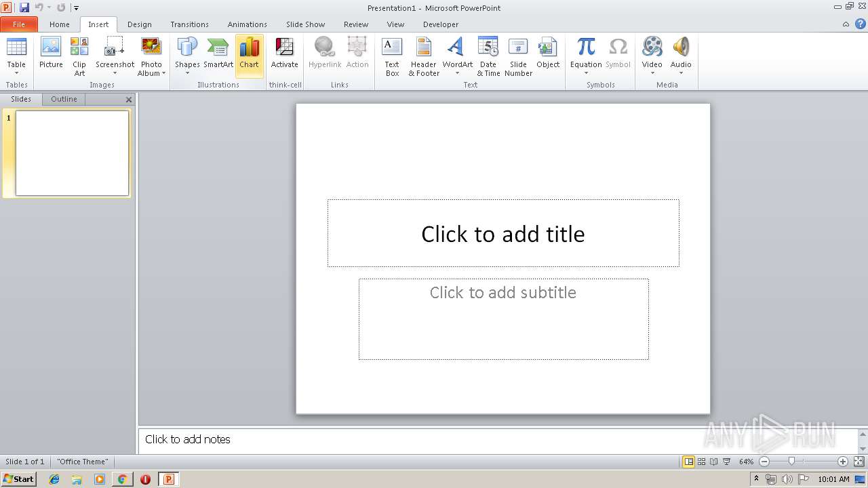Viewport: 868px width, 488px height.
Task: Open the Slide Show tab
Action: tap(305, 24)
